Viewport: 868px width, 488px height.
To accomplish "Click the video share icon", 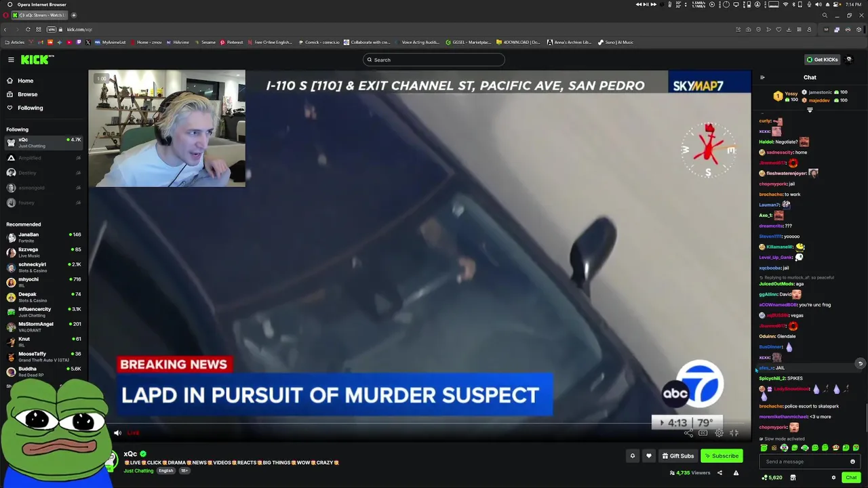I will (688, 433).
